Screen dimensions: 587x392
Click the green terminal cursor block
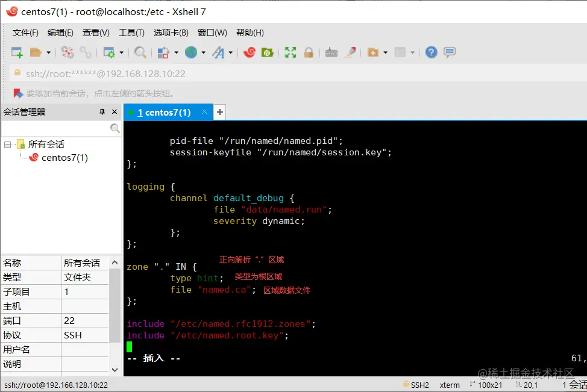(129, 347)
